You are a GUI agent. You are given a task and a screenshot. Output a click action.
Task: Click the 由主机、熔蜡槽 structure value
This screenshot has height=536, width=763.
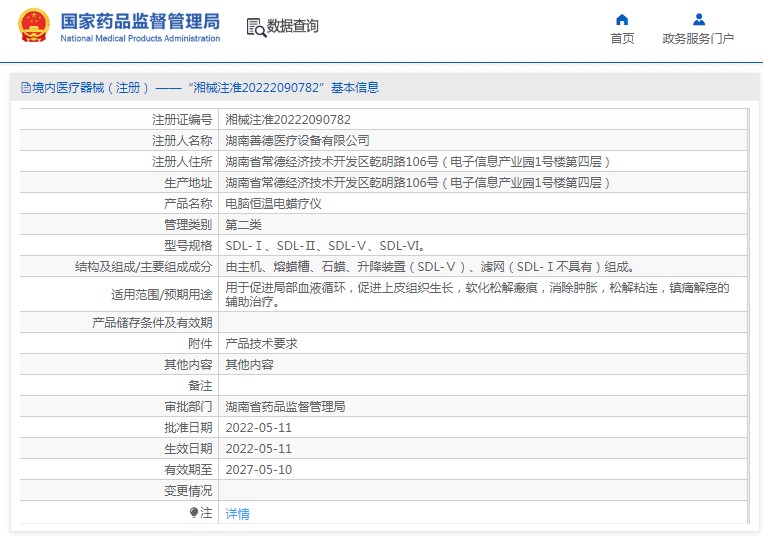pos(430,267)
